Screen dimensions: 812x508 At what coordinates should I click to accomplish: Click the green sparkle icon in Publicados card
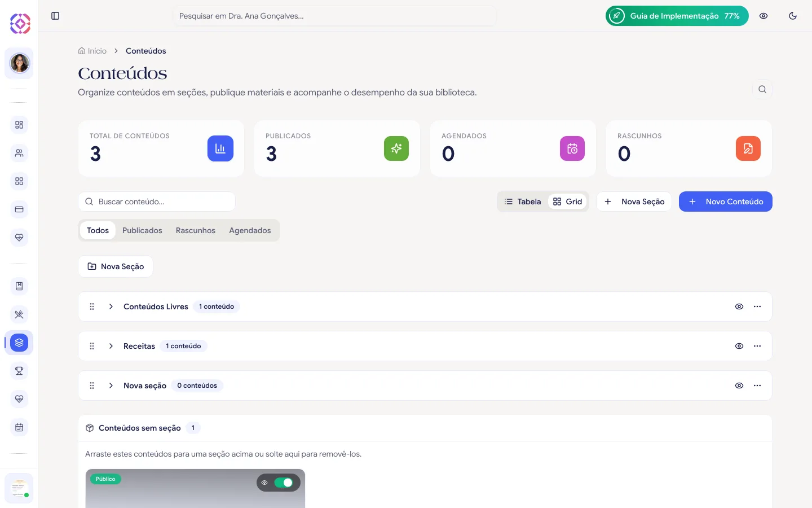[x=396, y=148]
